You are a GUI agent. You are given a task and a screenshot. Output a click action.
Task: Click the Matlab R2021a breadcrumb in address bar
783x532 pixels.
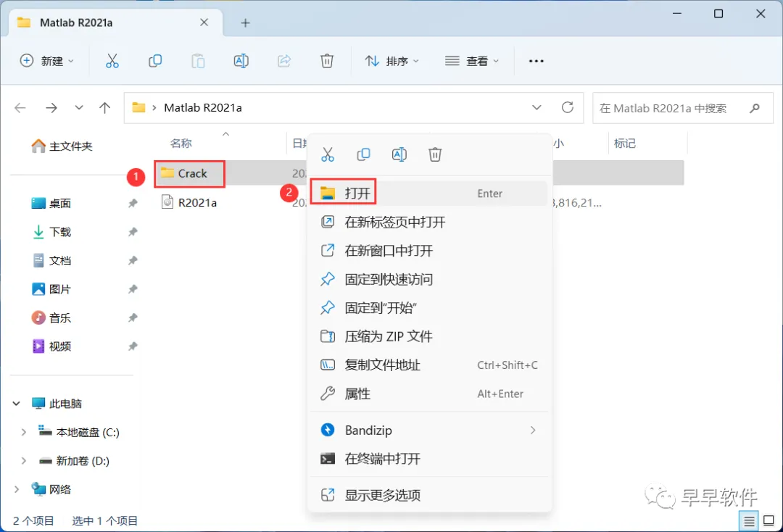pos(203,108)
